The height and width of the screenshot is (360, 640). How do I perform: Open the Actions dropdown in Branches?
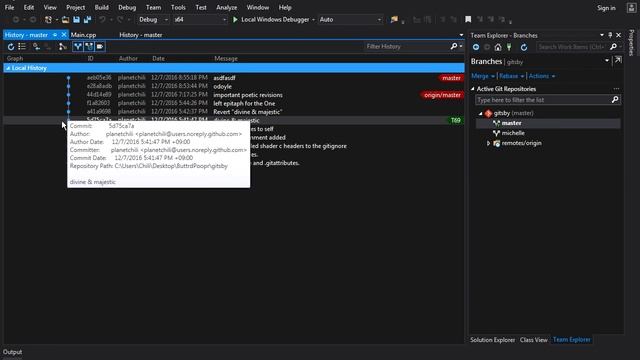542,76
